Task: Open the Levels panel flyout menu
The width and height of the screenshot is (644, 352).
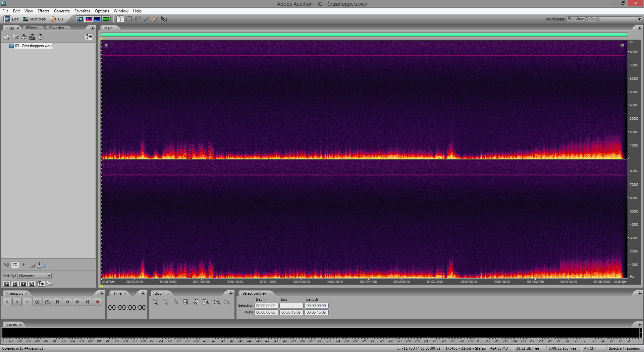Action: point(639,325)
